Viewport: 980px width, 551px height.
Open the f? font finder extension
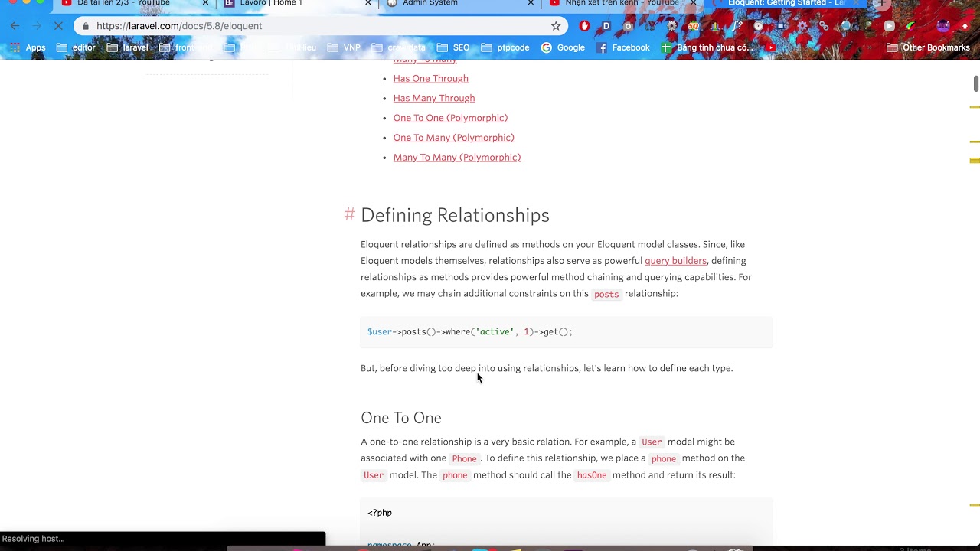tap(737, 26)
